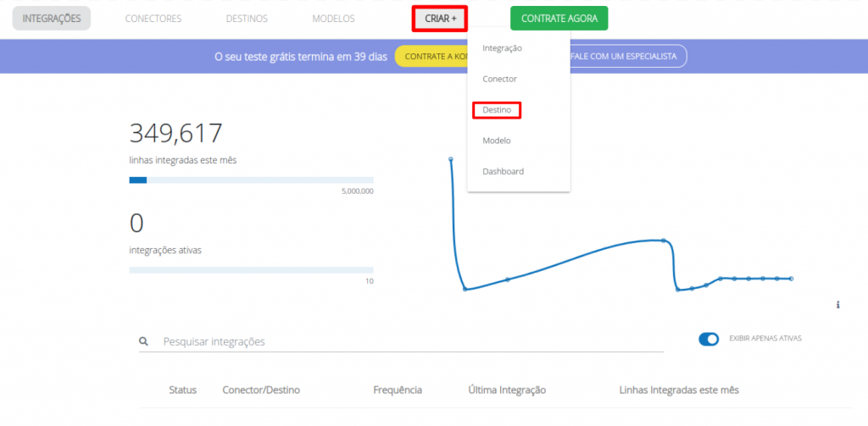The height and width of the screenshot is (426, 868).
Task: Choose Modelo in the Criar menu
Action: [497, 141]
